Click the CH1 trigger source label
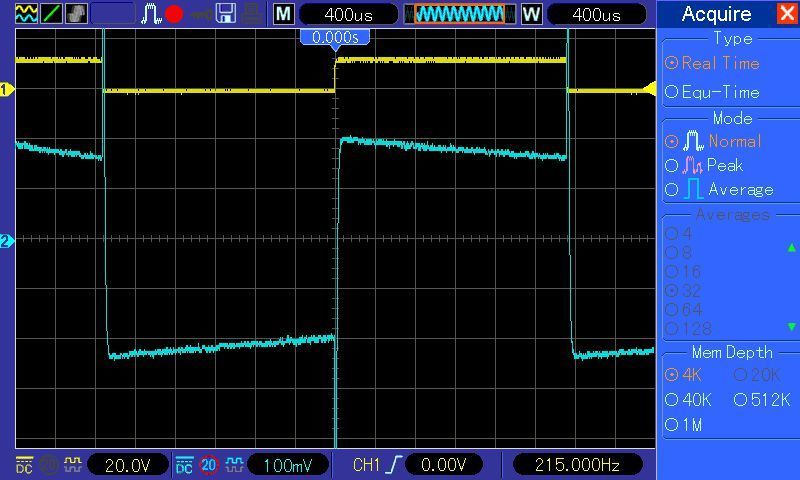Viewport: 800px width, 480px height. (x=366, y=465)
